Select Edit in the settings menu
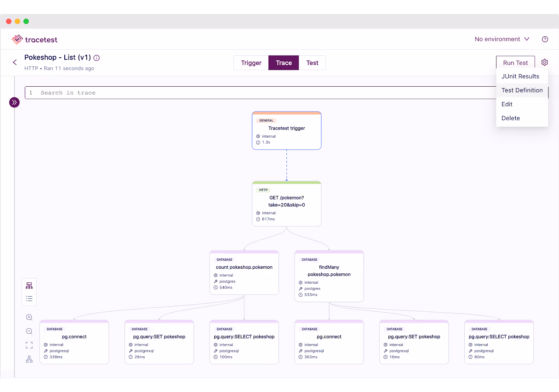This screenshot has height=392, width=559. point(522,104)
